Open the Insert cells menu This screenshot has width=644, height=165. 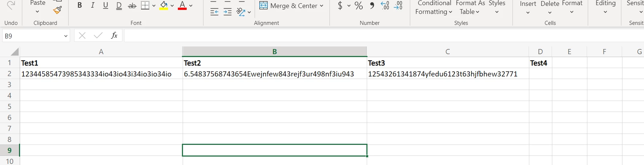(528, 7)
